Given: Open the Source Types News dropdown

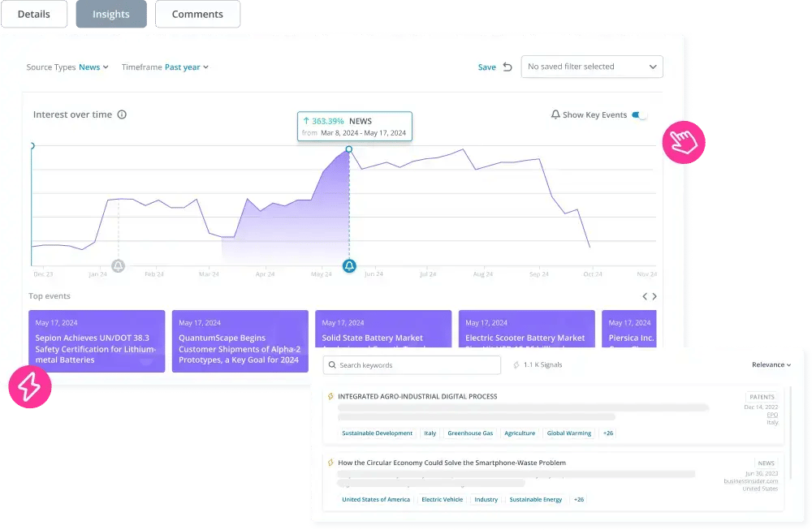Looking at the screenshot, I should tap(93, 67).
